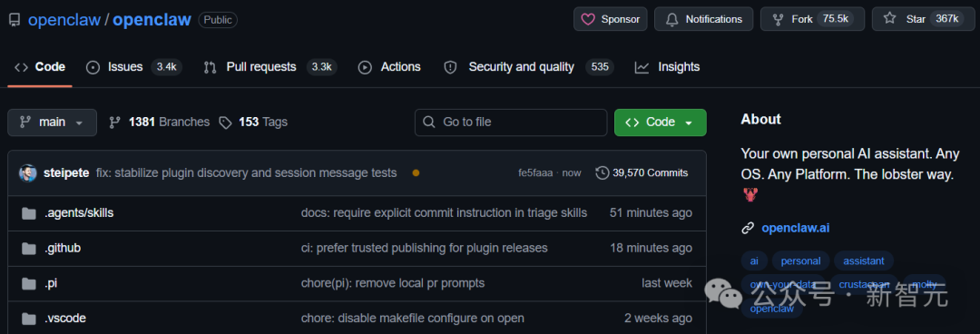Image resolution: width=980 pixels, height=334 pixels.
Task: Click the Security shield icon
Action: (450, 67)
